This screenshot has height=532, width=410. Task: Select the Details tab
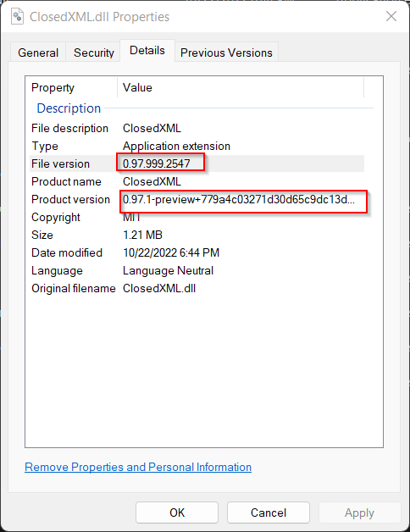tap(147, 51)
